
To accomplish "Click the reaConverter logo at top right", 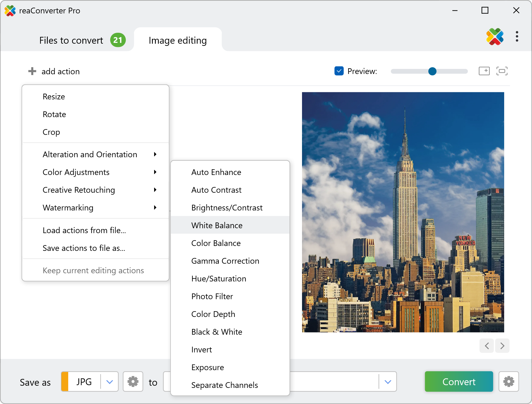I will click(495, 37).
